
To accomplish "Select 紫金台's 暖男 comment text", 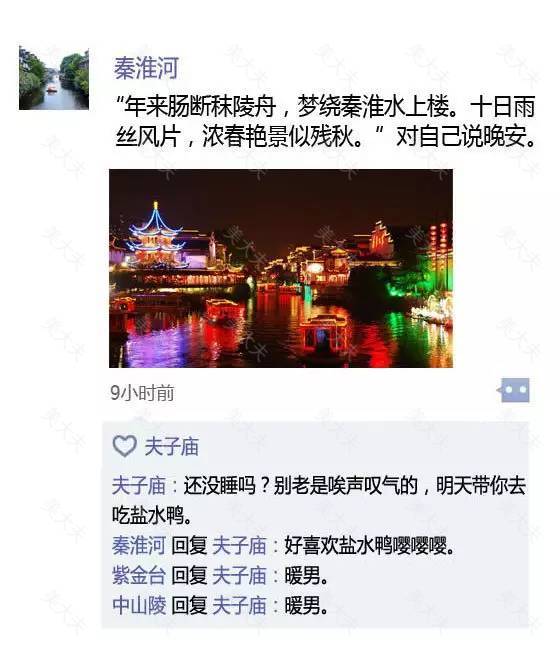I will coord(306,576).
